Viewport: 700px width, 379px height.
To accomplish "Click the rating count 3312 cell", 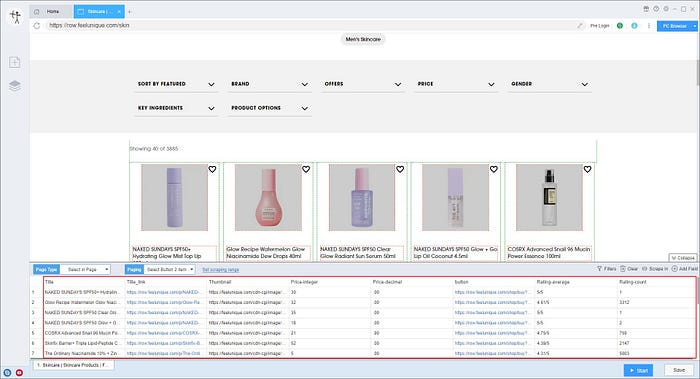I will coord(624,302).
